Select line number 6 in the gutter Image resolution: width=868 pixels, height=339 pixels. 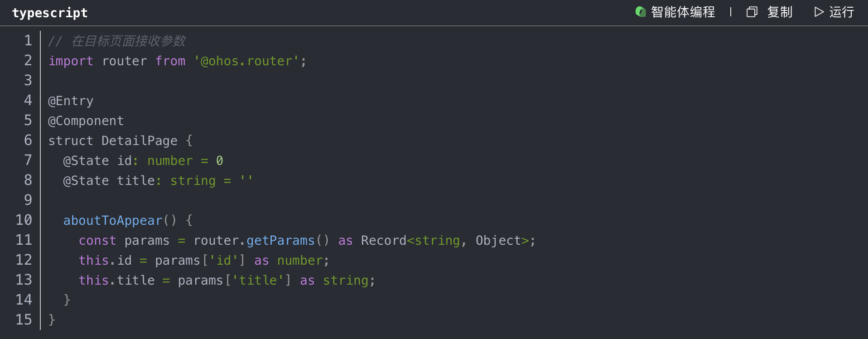coord(28,140)
